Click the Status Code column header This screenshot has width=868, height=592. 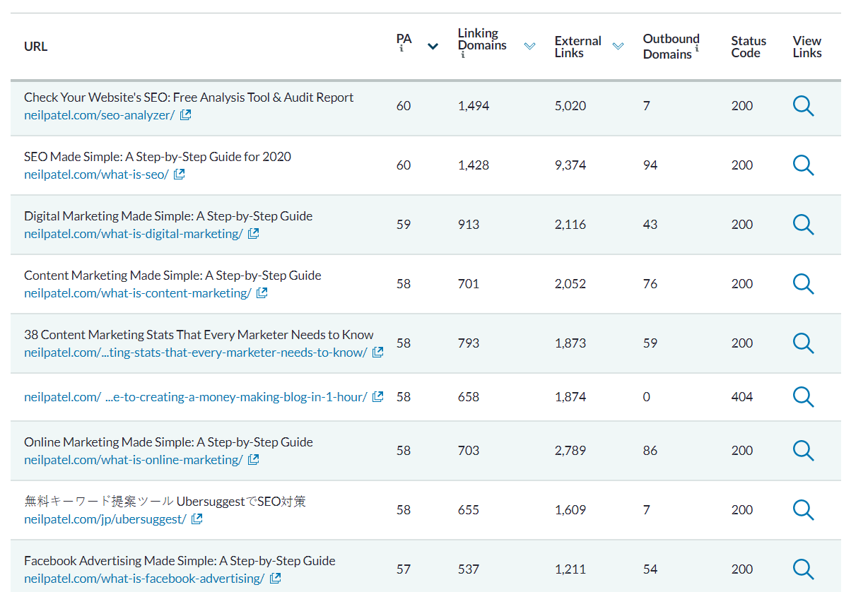[x=748, y=47]
